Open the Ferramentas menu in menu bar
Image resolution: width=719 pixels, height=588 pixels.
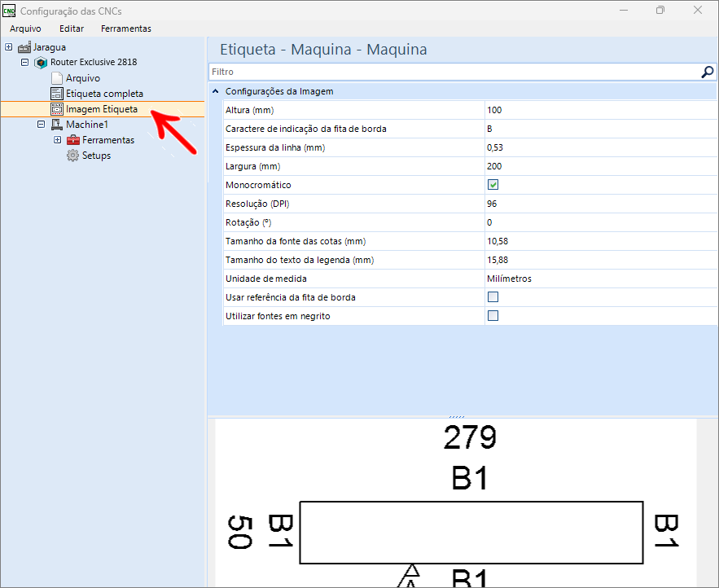[125, 29]
